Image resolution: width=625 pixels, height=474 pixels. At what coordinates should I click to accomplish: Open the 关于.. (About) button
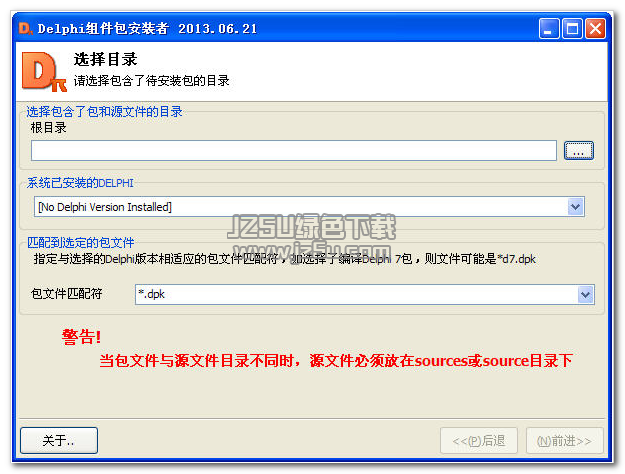pyautogui.click(x=59, y=441)
